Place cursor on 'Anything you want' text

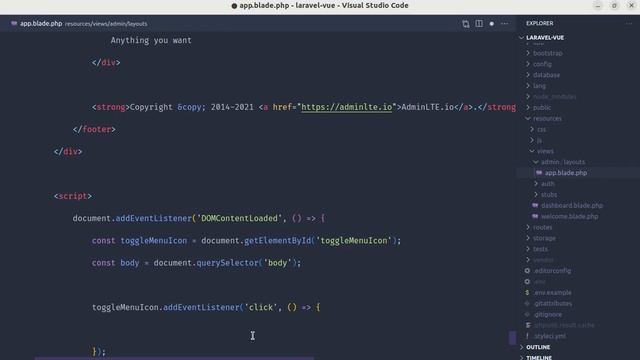pos(151,40)
